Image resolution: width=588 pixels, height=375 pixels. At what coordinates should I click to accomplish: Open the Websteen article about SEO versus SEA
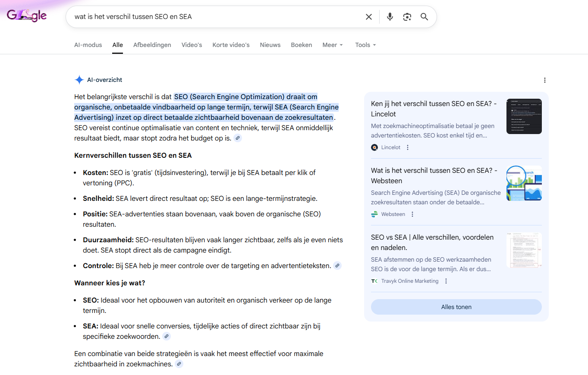click(434, 175)
